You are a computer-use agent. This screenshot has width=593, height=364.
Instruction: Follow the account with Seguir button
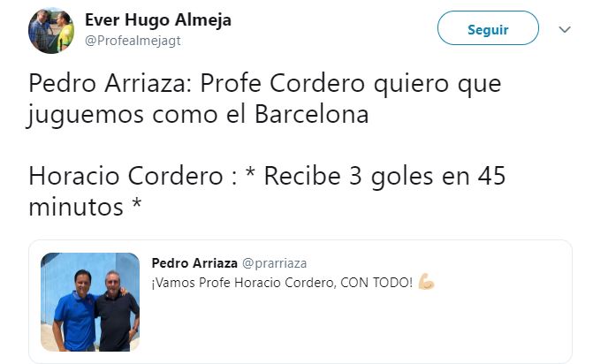click(x=488, y=28)
